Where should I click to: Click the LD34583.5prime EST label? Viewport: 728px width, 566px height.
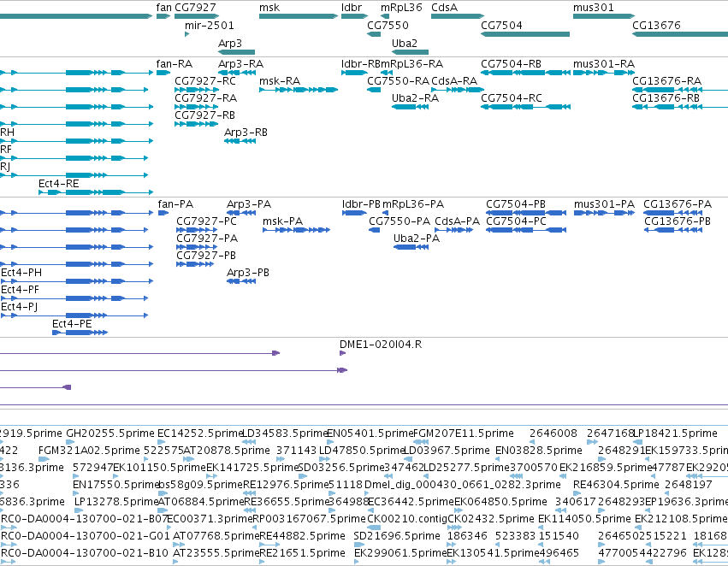click(x=285, y=433)
